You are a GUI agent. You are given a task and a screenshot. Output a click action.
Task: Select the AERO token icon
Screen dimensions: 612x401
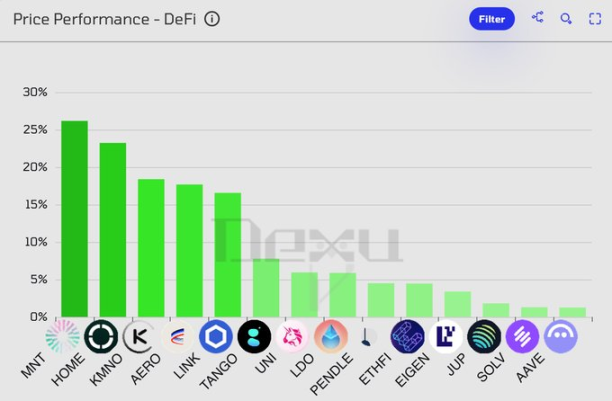tap(178, 336)
